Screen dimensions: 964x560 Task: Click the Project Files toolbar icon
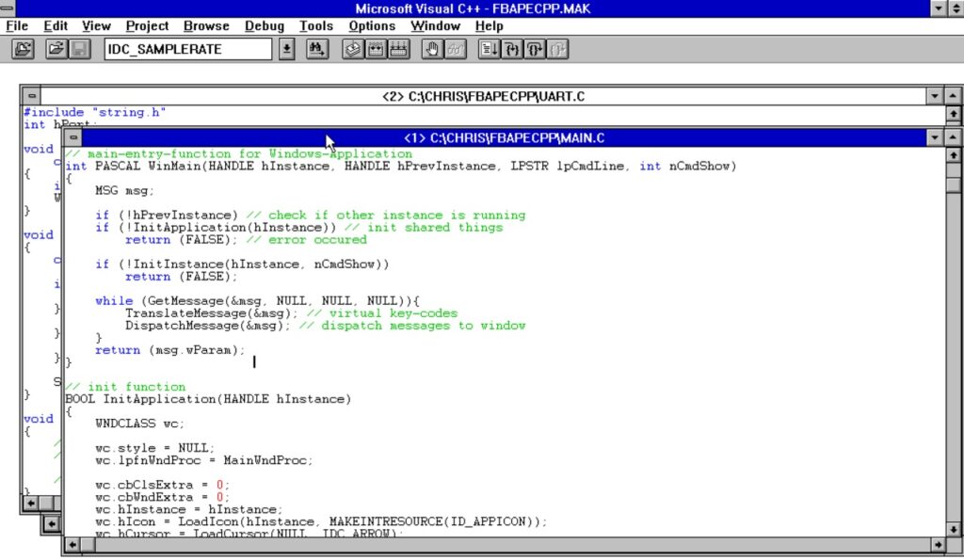pos(24,50)
